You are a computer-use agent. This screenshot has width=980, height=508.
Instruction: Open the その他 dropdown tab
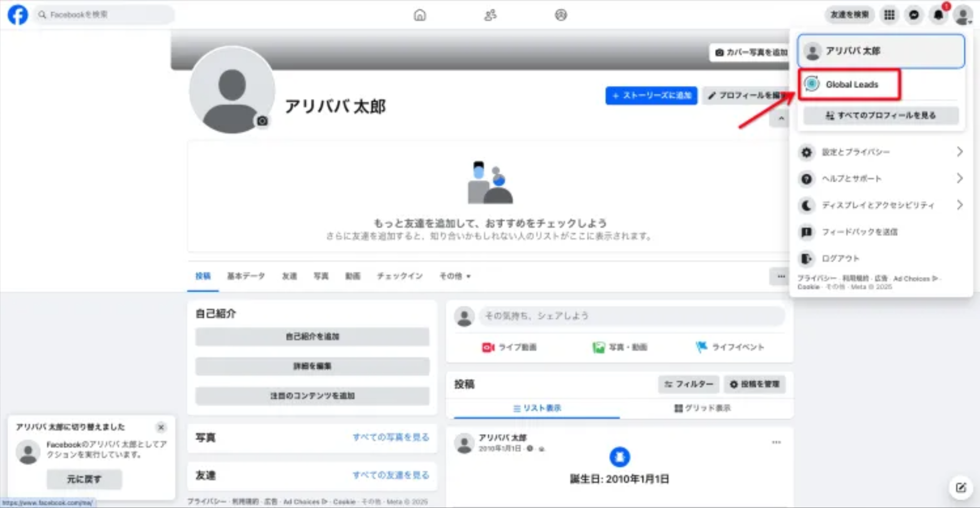[454, 276]
